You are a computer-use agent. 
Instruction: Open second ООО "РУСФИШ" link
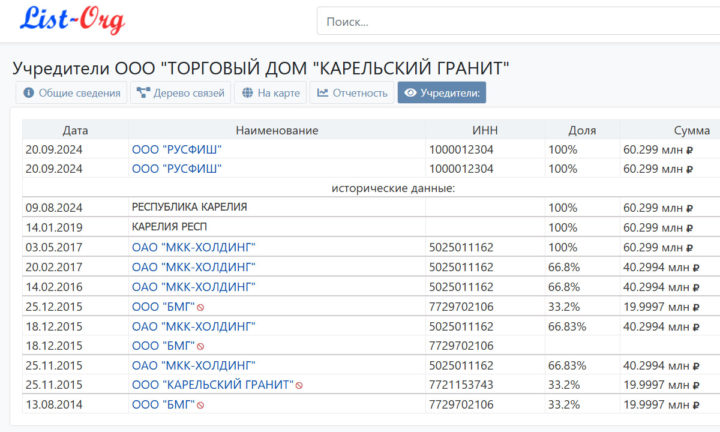(177, 169)
